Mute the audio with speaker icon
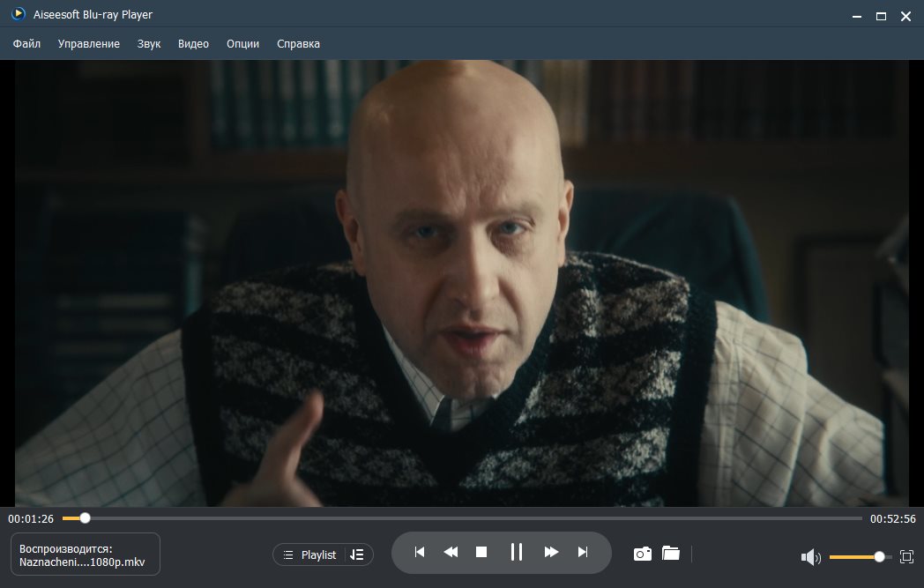Viewport: 924px width, 588px height. (809, 557)
